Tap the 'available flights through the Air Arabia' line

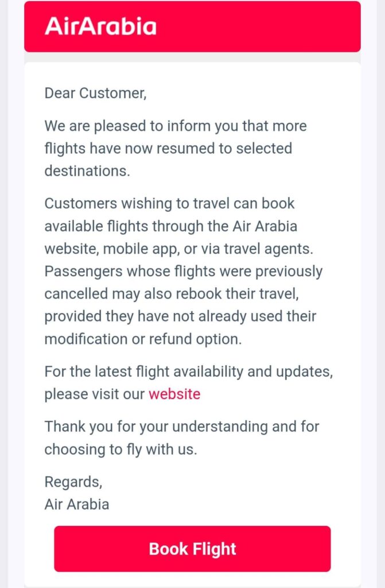pyautogui.click(x=171, y=226)
